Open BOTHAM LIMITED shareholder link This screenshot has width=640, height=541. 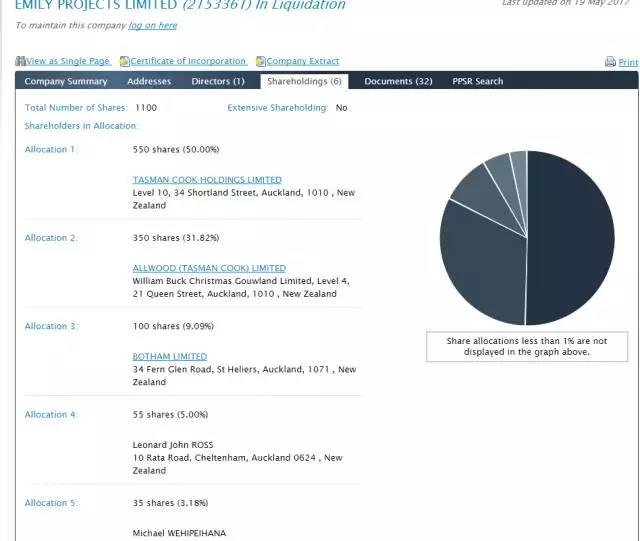(x=170, y=356)
